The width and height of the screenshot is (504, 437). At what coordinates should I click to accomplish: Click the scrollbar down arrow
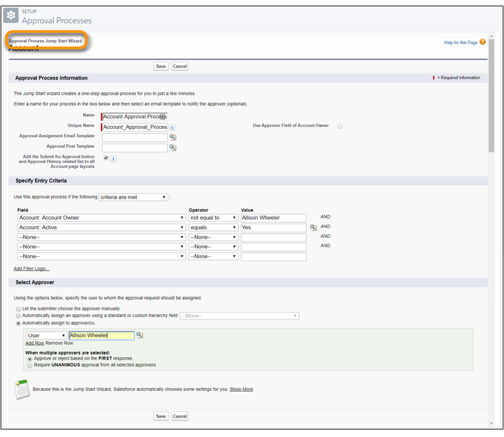coord(491,424)
